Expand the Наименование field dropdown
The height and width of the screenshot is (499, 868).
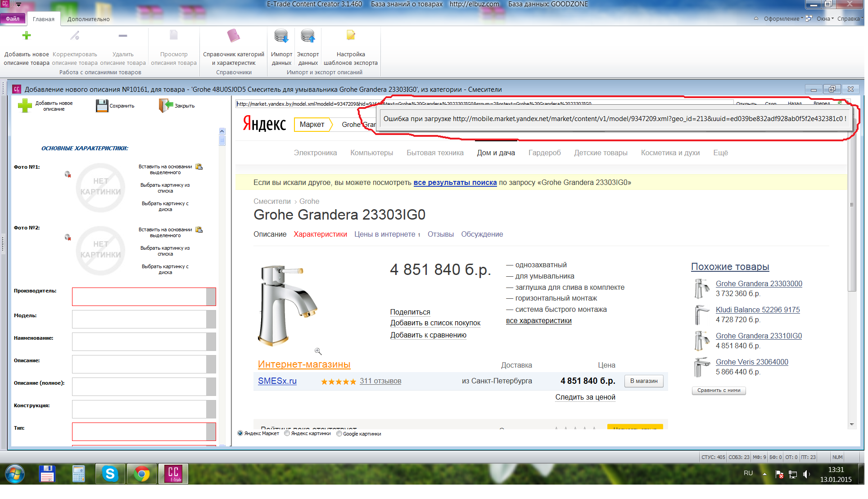(x=211, y=342)
